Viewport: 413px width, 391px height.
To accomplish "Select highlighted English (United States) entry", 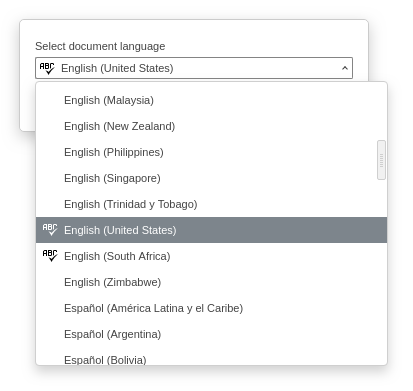I will (211, 230).
